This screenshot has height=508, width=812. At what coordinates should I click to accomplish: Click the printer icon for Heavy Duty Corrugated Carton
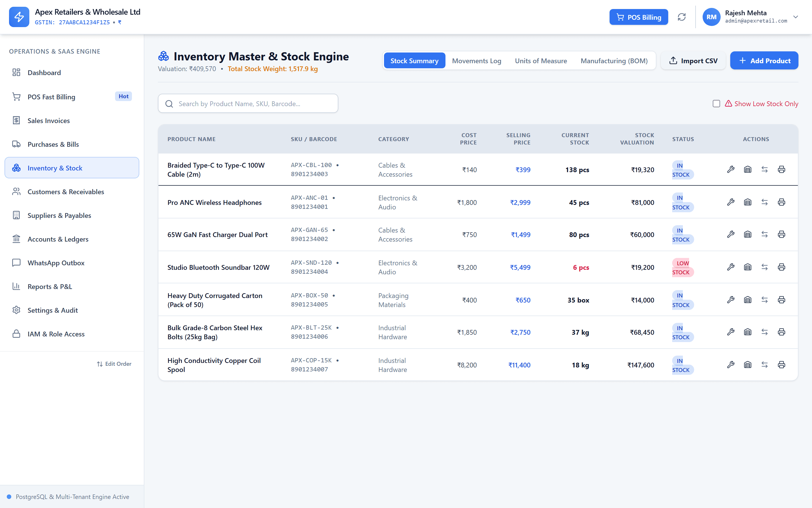point(781,299)
